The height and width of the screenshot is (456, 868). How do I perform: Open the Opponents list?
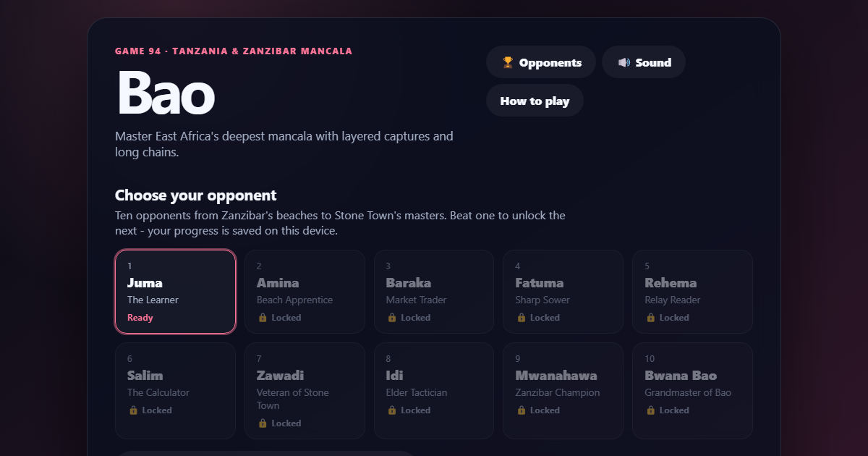point(541,62)
